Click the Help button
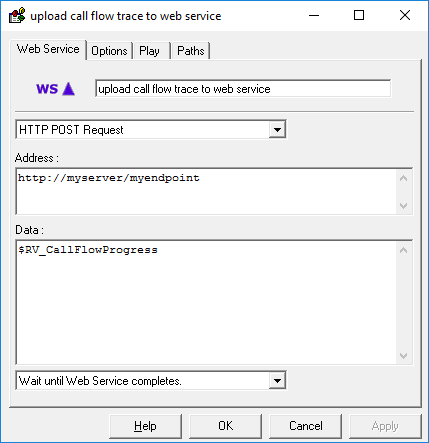Screen dimensions: 429x443 click(x=145, y=426)
